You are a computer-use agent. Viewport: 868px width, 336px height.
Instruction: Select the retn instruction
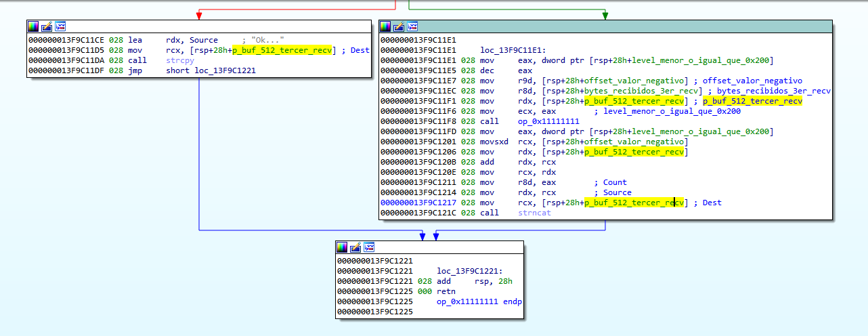click(448, 291)
